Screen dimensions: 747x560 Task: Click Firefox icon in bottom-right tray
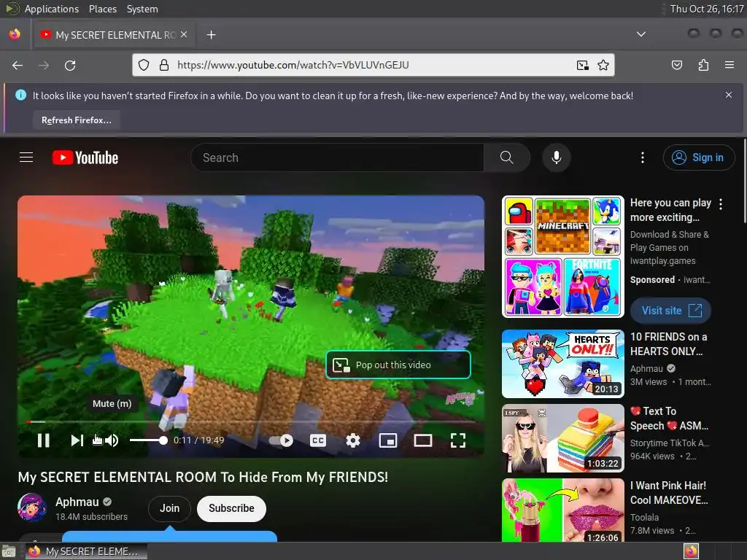pyautogui.click(x=691, y=551)
